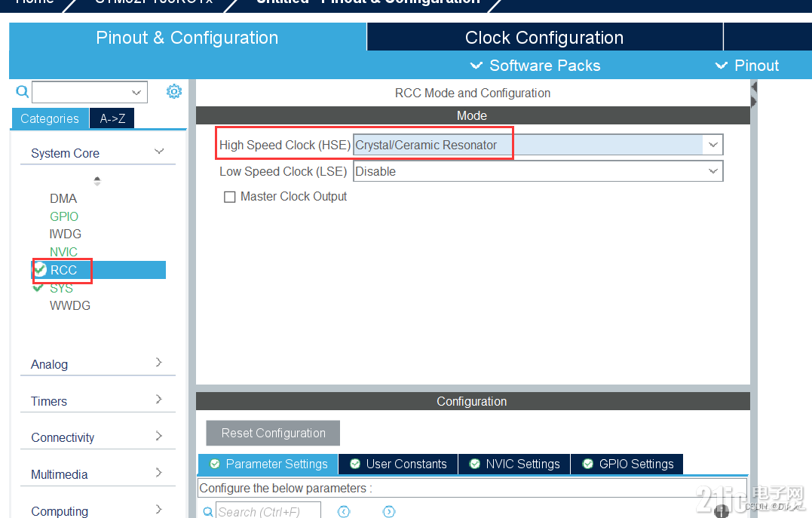Click the GPIO Settings tab check icon
This screenshot has height=518, width=812.
coord(588,464)
